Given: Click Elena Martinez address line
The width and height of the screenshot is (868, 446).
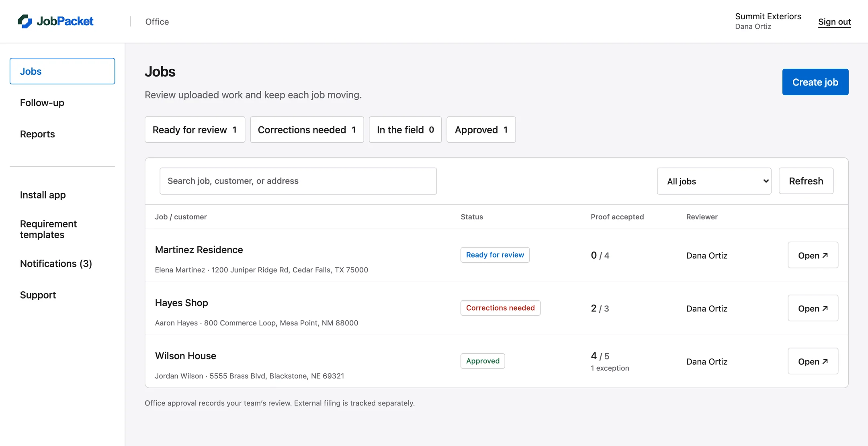Looking at the screenshot, I should pos(262,270).
